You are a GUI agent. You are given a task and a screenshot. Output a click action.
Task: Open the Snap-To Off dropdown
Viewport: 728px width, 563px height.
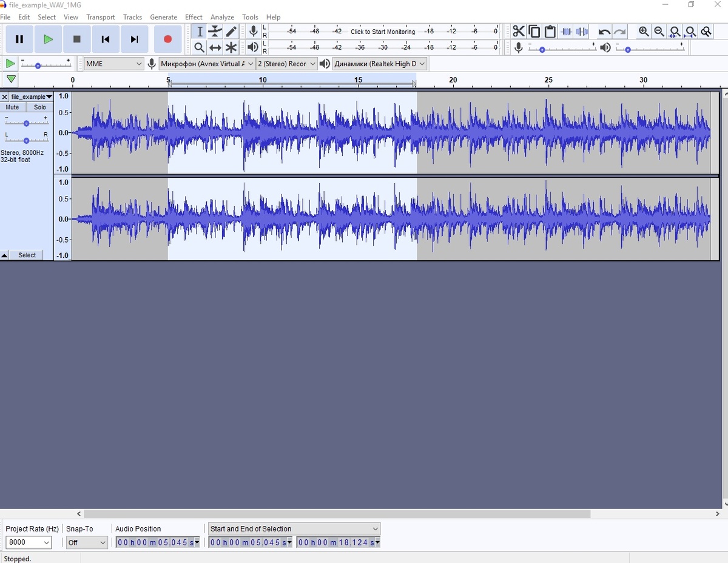[87, 542]
